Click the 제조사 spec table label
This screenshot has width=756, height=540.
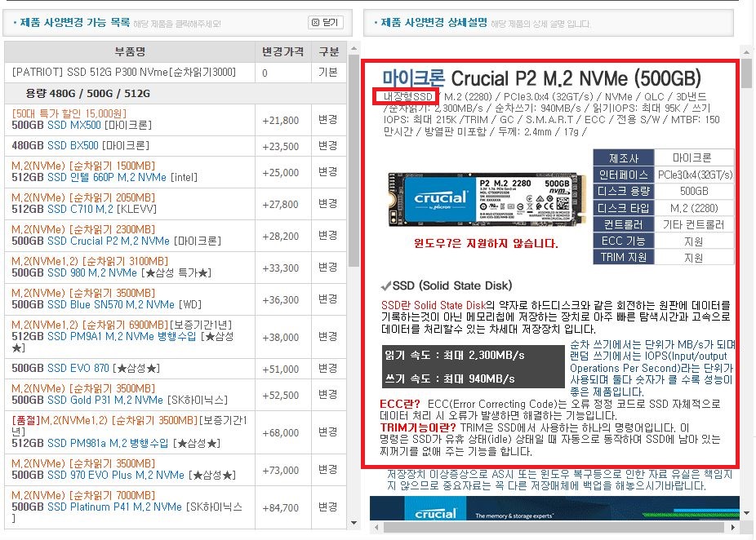click(x=624, y=158)
